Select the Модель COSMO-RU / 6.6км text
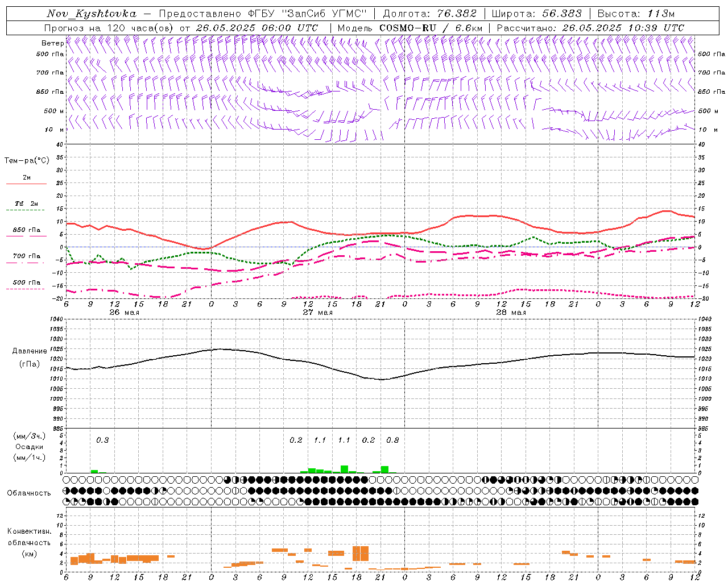728x582 pixels. [x=410, y=28]
